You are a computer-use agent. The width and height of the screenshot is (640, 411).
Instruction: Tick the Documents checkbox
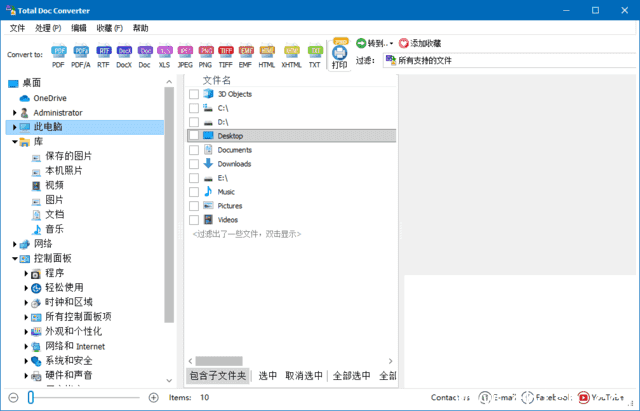pos(194,150)
